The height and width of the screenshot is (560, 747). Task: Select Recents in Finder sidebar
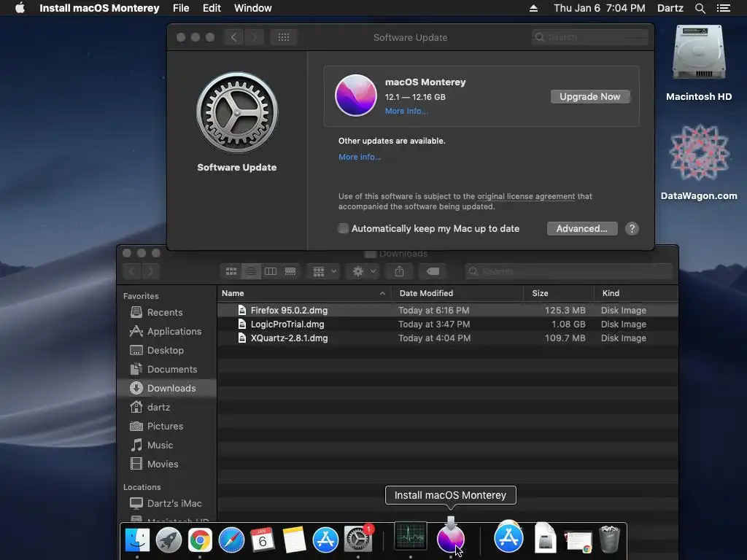(166, 312)
